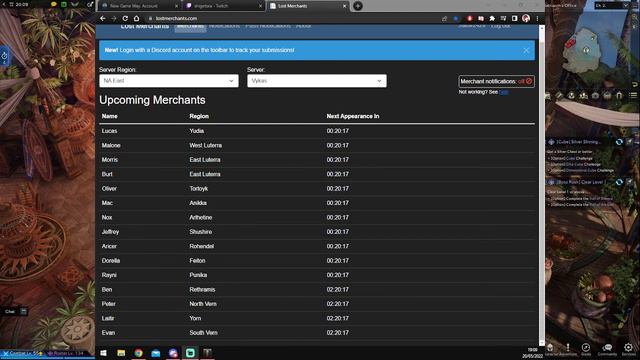
Task: Select the Dorella merchant name
Action: 111,260
